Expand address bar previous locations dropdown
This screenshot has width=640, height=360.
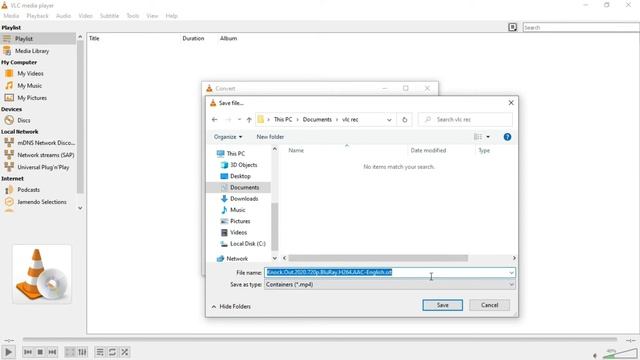pos(389,120)
